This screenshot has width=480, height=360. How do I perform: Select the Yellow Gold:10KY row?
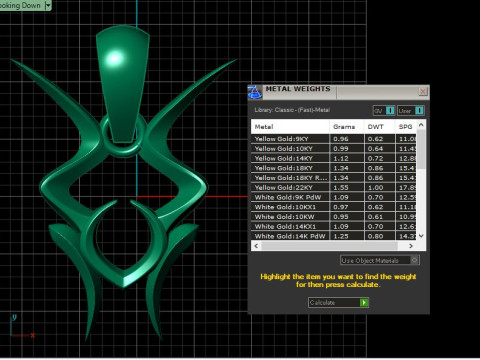(333, 149)
